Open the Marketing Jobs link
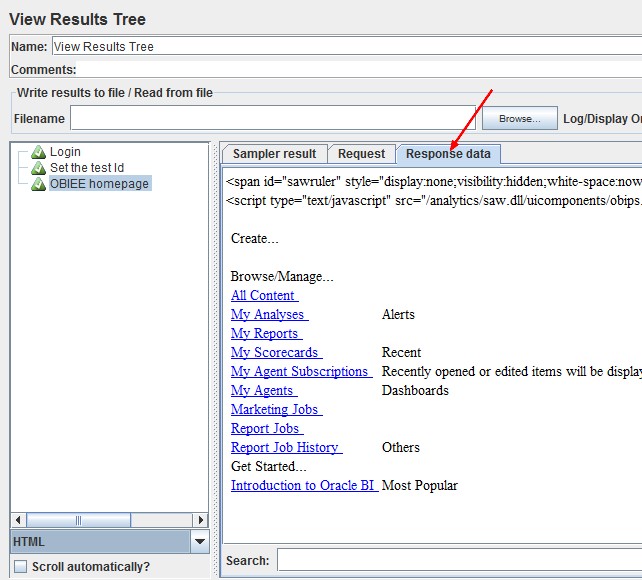The image size is (642, 580). click(x=276, y=409)
